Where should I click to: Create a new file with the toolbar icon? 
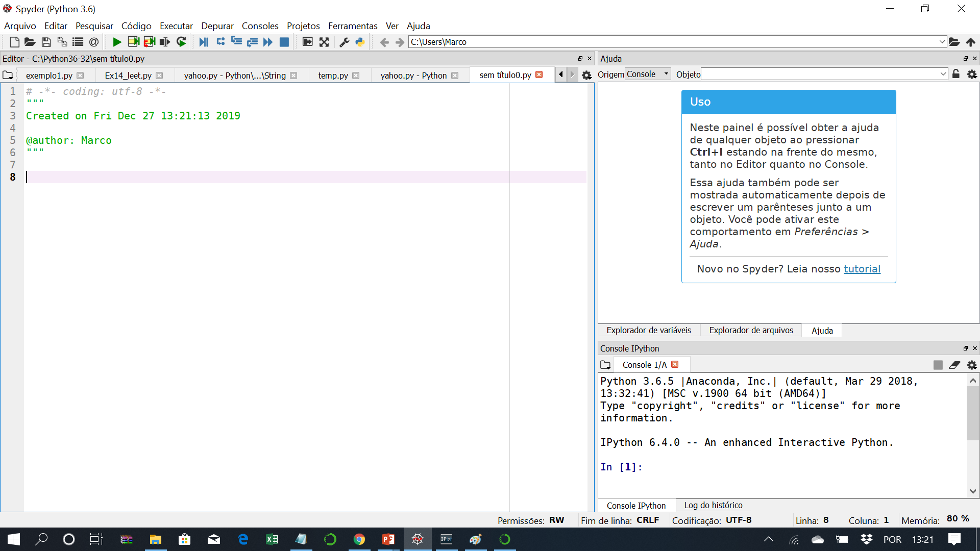(x=14, y=42)
